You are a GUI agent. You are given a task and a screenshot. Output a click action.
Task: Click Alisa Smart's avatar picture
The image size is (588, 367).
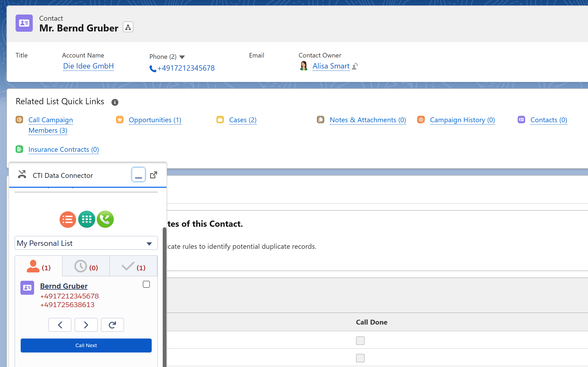(304, 66)
